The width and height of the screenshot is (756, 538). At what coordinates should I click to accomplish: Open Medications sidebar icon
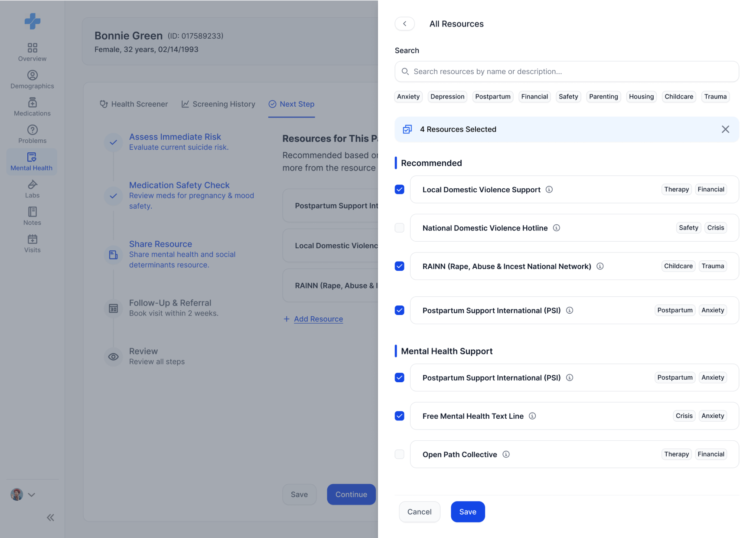point(32,107)
